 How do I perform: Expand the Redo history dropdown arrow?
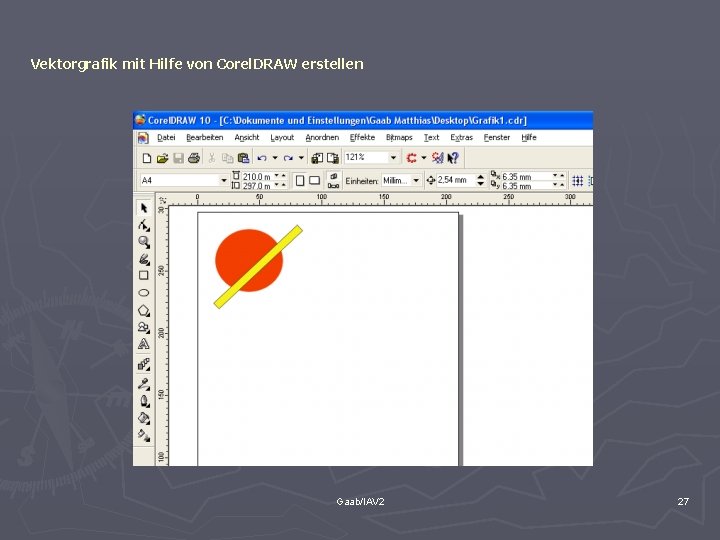[x=301, y=158]
